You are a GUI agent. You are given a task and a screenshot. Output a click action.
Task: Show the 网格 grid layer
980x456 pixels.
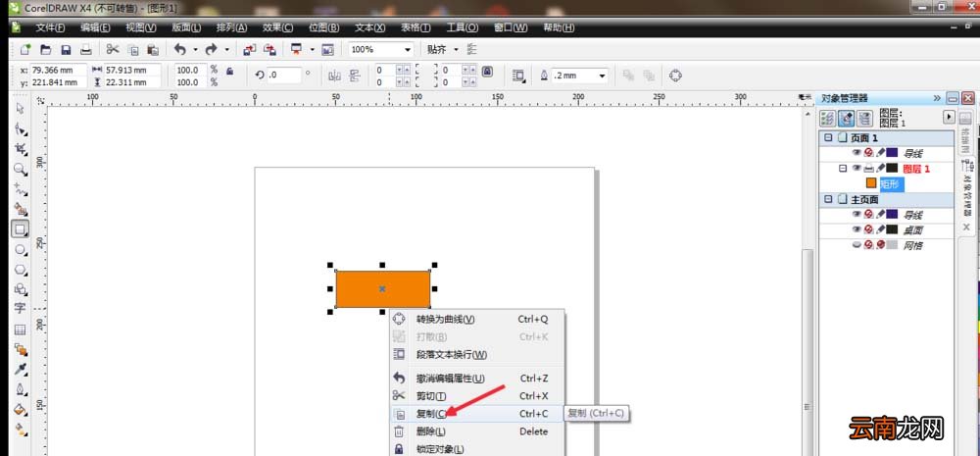857,245
